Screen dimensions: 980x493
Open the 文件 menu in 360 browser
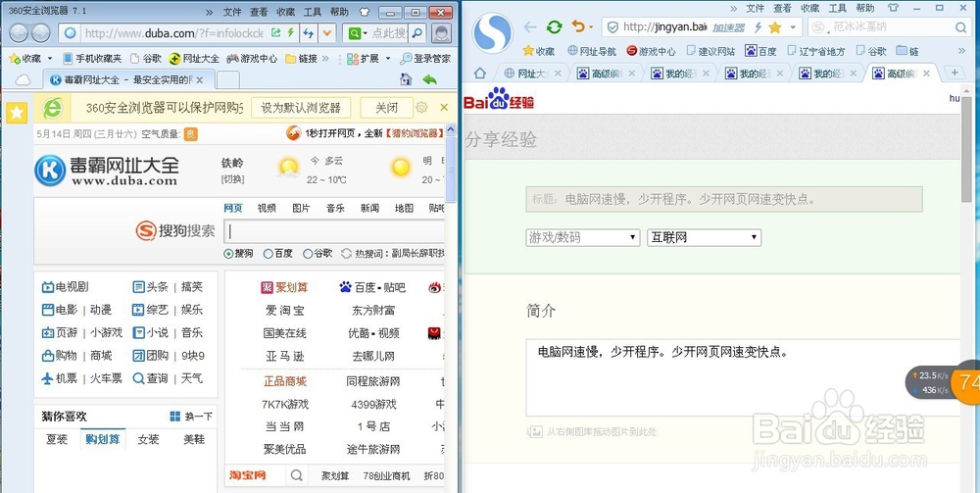point(232,12)
